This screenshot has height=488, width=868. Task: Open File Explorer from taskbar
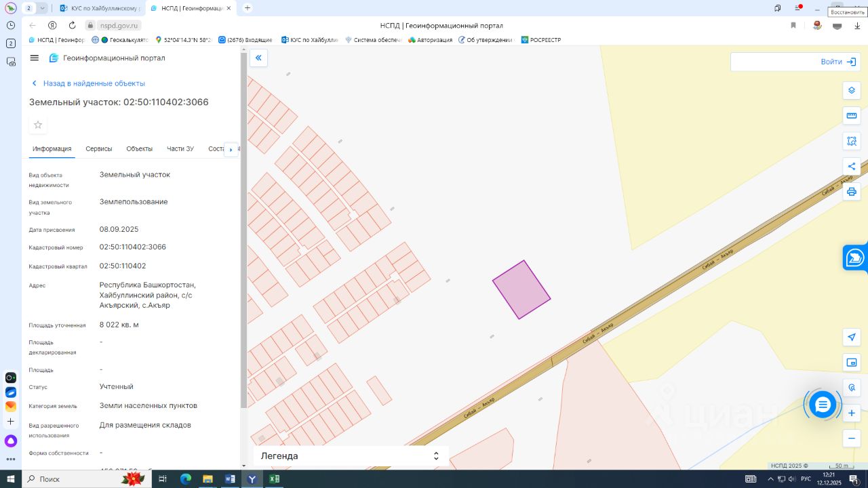[x=208, y=479]
